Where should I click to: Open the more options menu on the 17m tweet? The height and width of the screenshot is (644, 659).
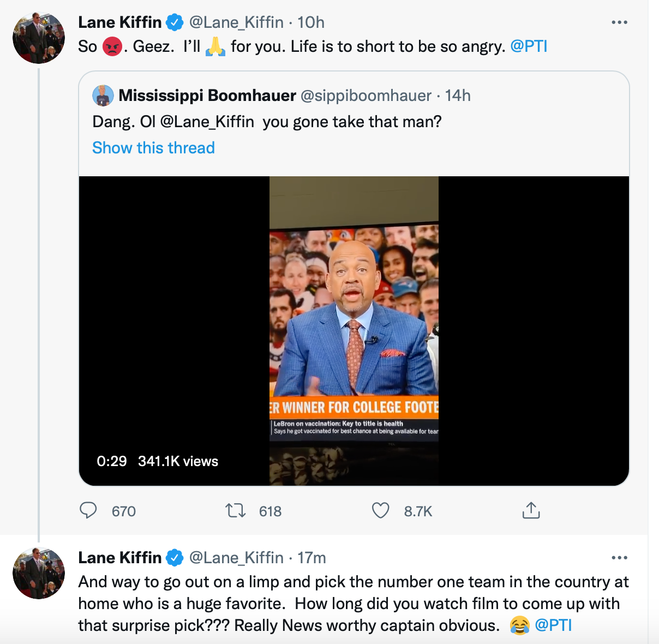(x=619, y=558)
